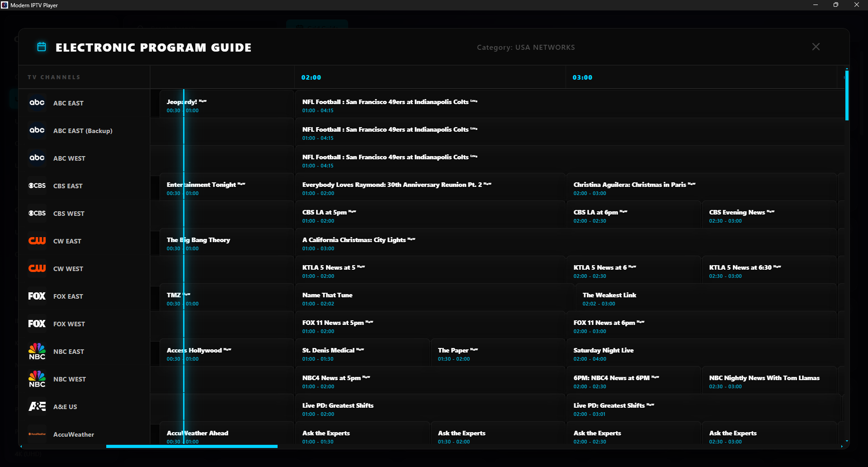
Task: Click the CBS EAST channel logo
Action: coord(37,186)
